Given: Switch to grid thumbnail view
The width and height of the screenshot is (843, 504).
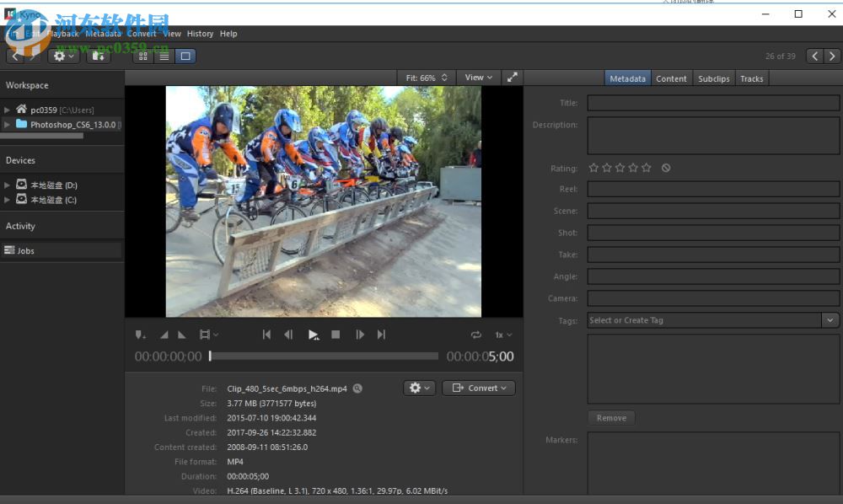Looking at the screenshot, I should pos(142,56).
